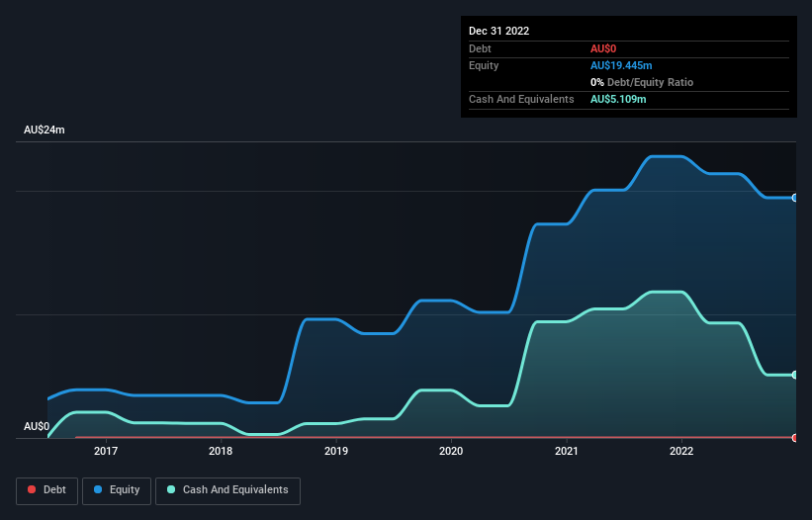Select the Equity endpoint marker at Dec 2022
The image size is (812, 520).
[795, 198]
